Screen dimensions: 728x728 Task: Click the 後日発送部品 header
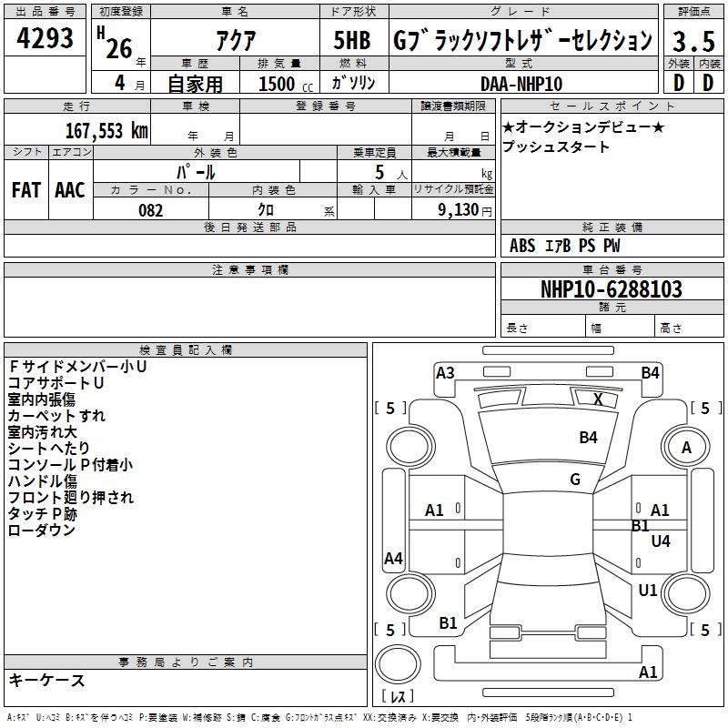[x=249, y=227]
